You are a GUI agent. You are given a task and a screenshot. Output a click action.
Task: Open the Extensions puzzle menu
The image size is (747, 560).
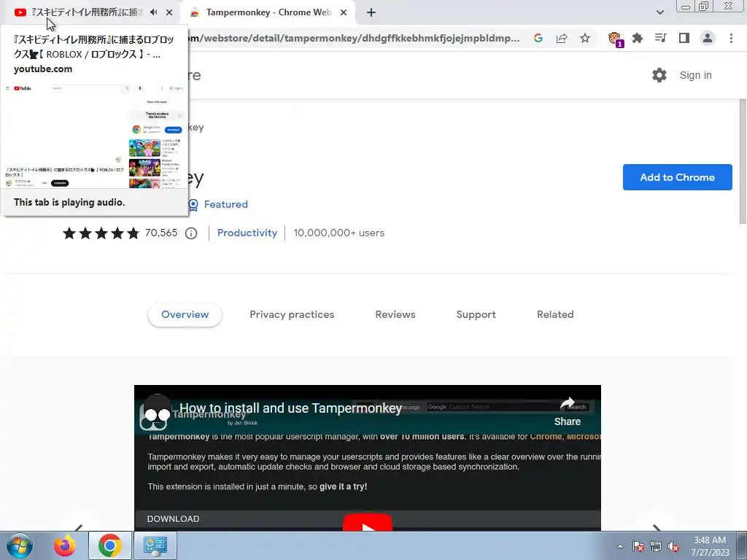pos(638,38)
